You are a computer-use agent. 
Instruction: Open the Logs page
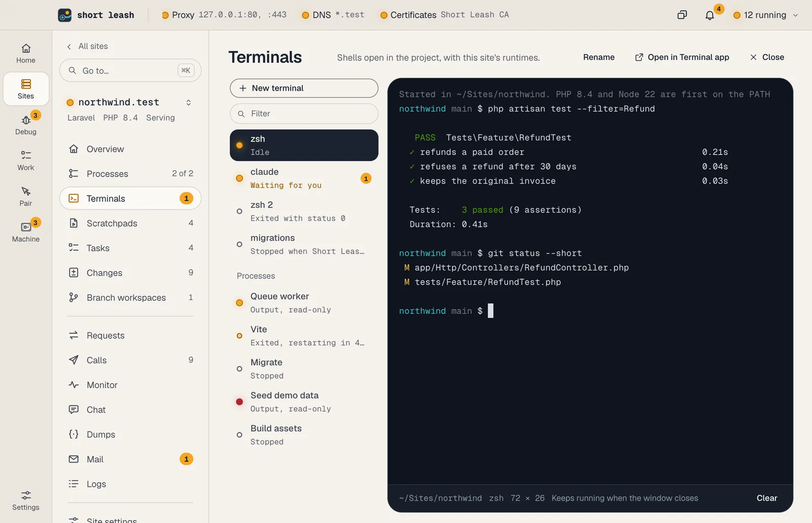point(130,484)
